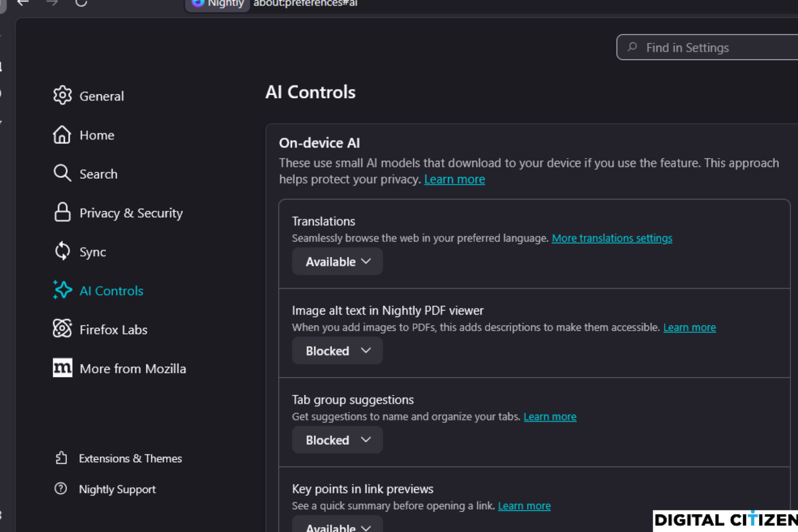Open More translations settings link
This screenshot has width=798, height=532.
[612, 238]
